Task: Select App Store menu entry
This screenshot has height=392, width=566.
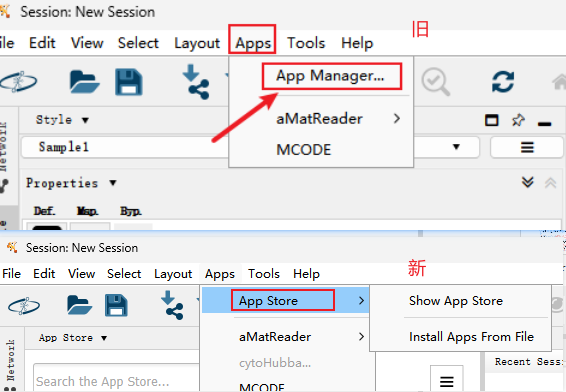Action: [x=285, y=300]
